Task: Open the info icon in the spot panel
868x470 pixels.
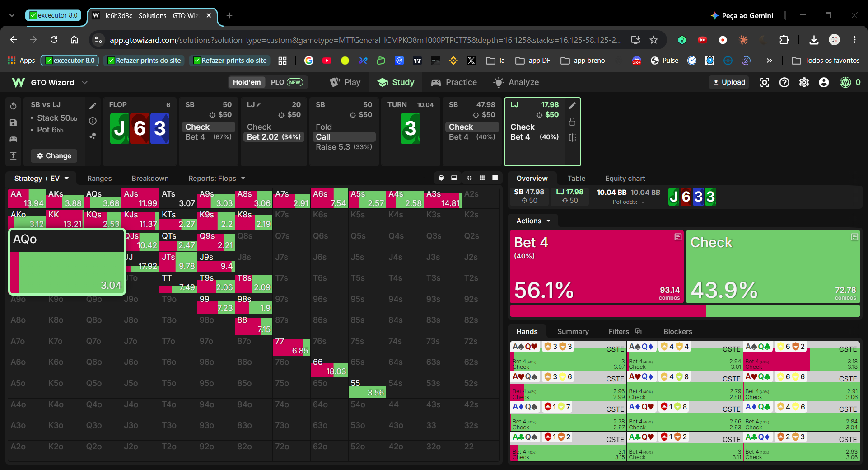Action: [93, 121]
